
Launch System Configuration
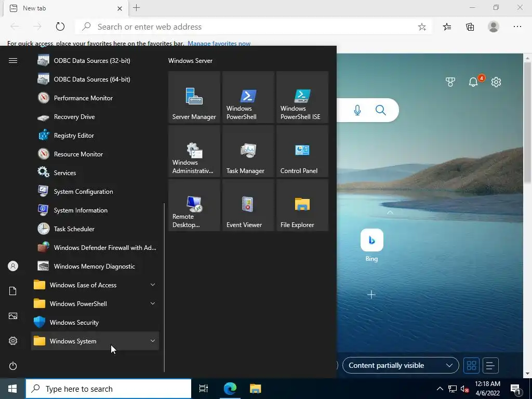(95, 192)
